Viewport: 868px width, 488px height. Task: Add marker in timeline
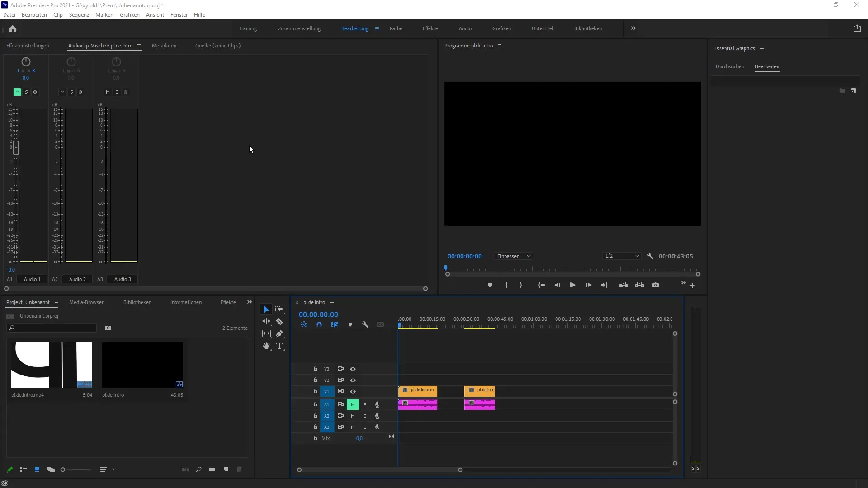[350, 325]
